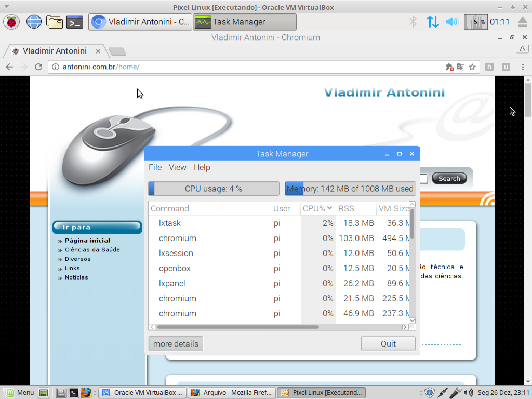Launch the terminal from Pixel panel
This screenshot has height=399, width=532.
tap(75, 22)
